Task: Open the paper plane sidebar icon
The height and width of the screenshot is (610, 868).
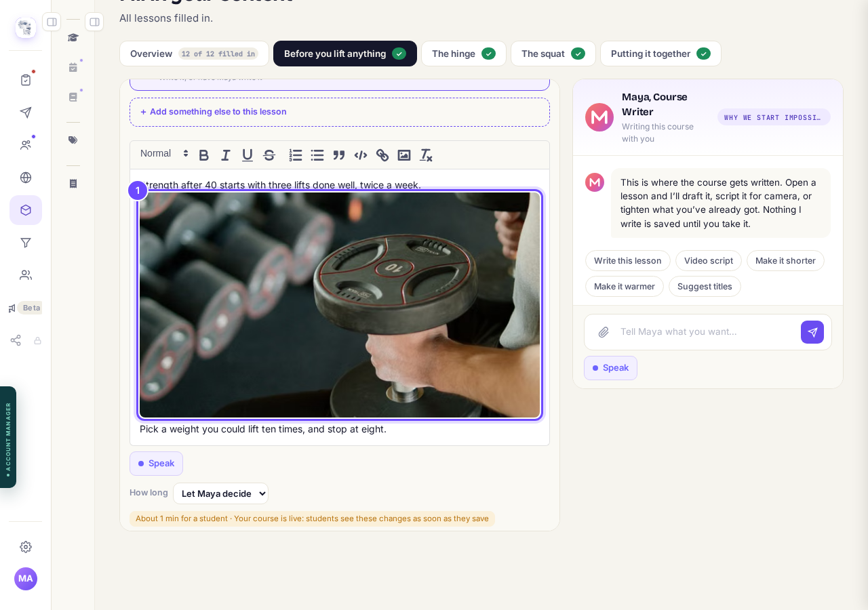Action: [26, 113]
